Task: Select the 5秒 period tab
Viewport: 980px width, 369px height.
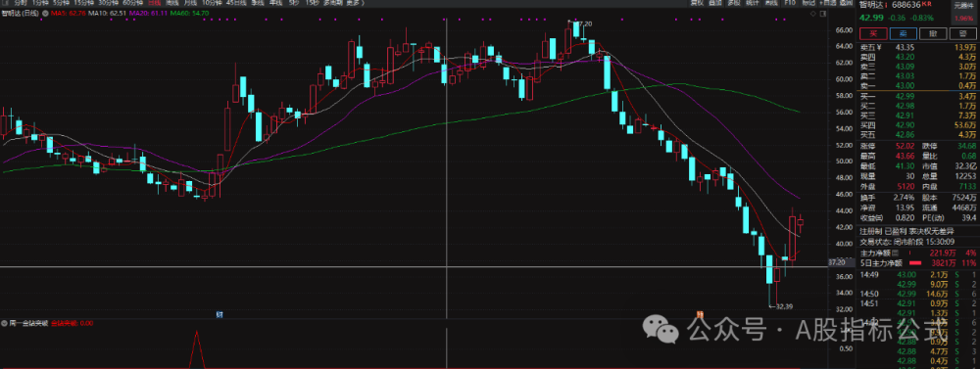Action: pyautogui.click(x=294, y=3)
